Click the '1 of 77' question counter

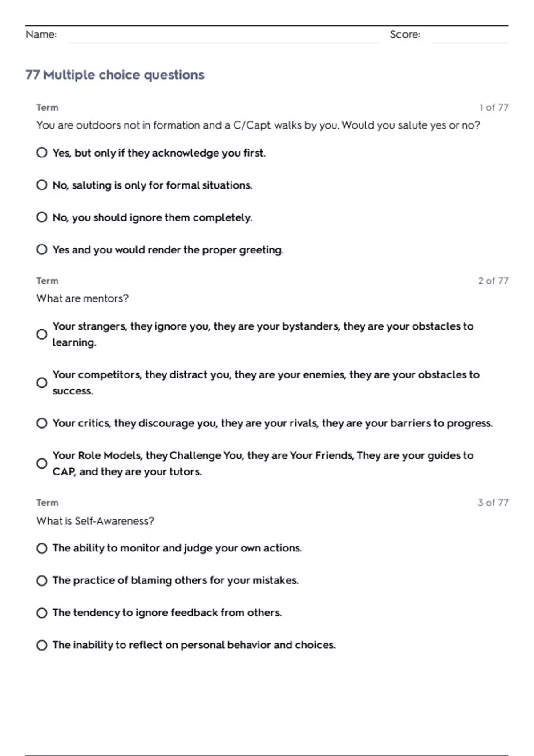coord(494,108)
